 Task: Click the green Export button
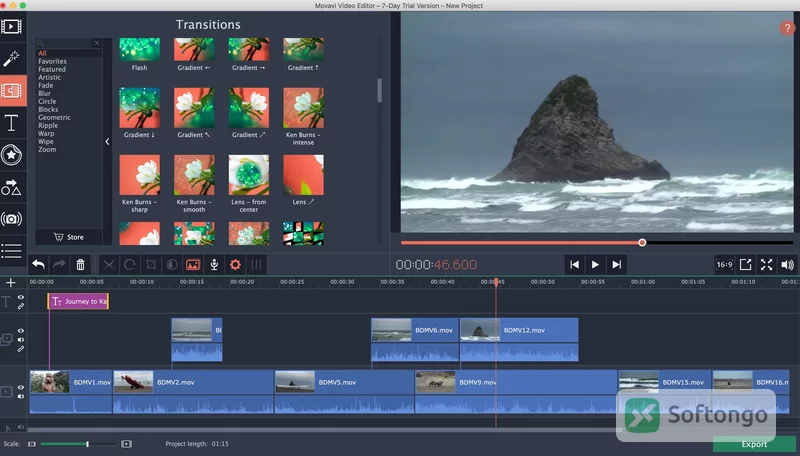754,444
